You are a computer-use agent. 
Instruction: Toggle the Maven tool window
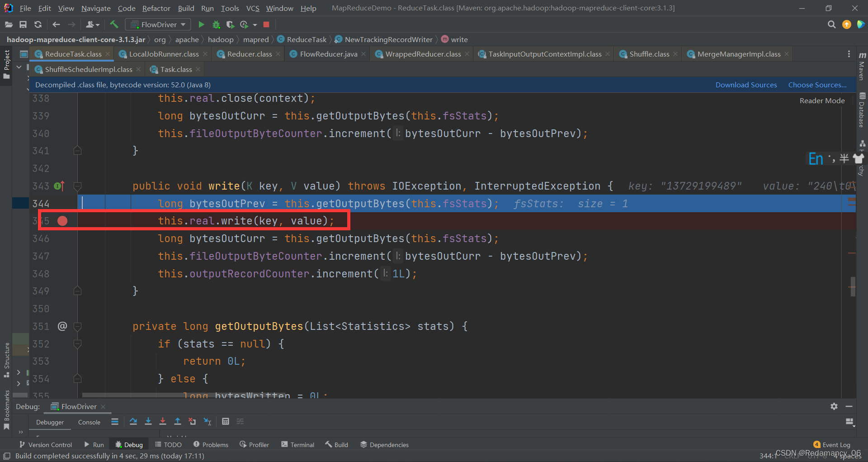pos(862,66)
